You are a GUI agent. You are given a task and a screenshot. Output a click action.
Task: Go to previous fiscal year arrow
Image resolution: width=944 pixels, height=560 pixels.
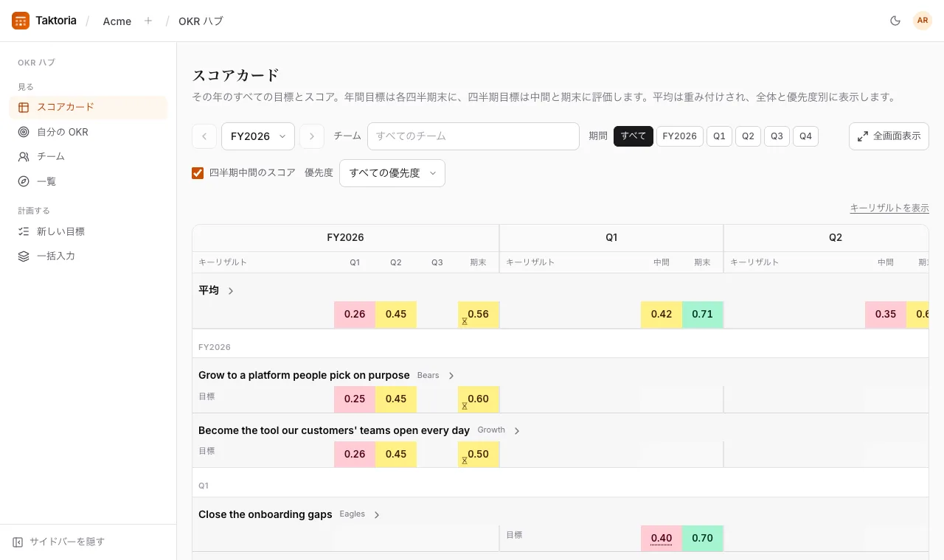(x=204, y=136)
